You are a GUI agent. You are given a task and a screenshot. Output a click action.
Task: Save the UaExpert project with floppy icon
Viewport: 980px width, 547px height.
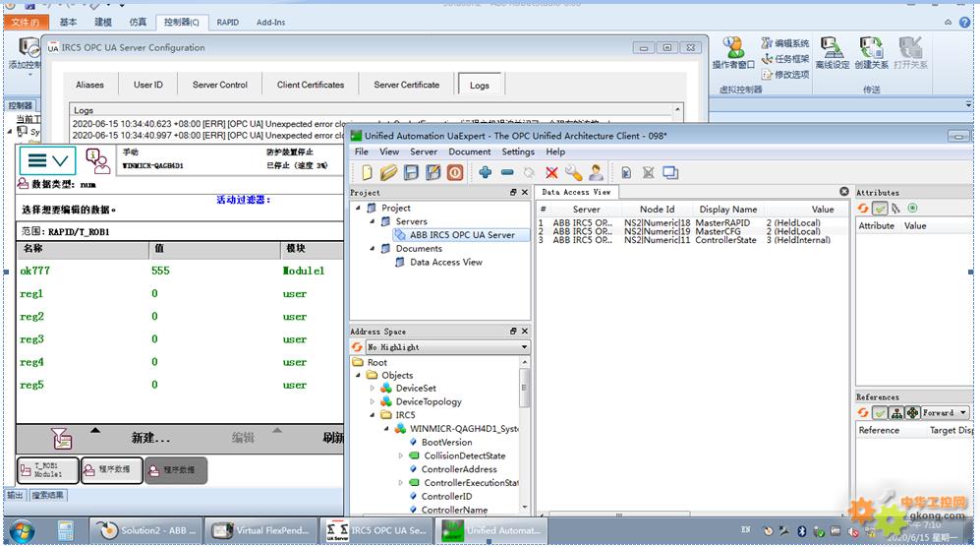coord(411,172)
